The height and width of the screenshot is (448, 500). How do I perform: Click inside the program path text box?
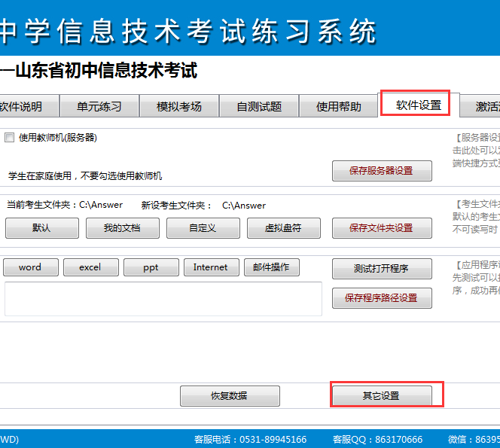(163, 299)
